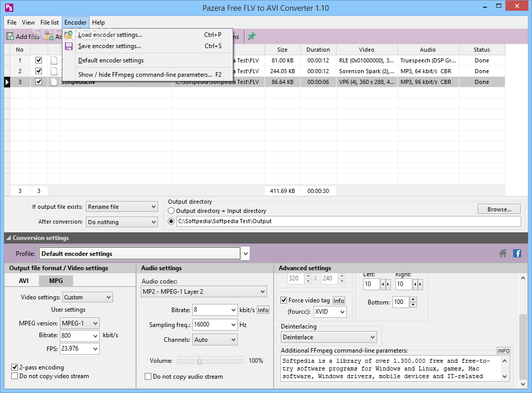Expand the Profile dropdown arrow
Screen dimensions: 532x393
[x=246, y=253]
